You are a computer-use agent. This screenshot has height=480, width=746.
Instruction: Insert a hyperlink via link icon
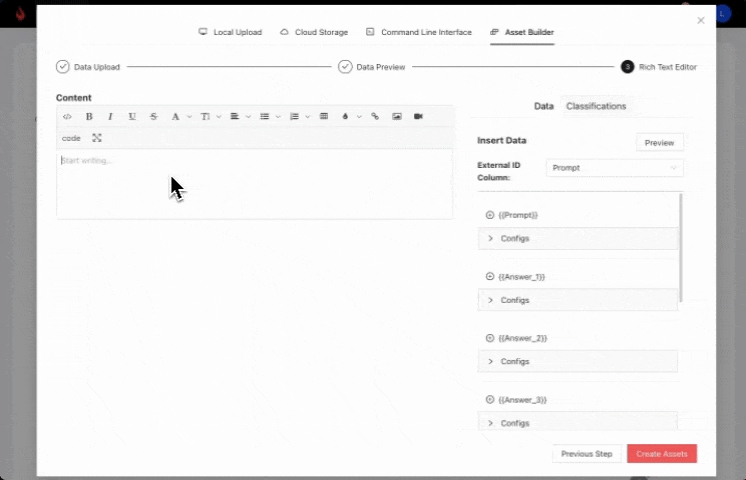(375, 116)
